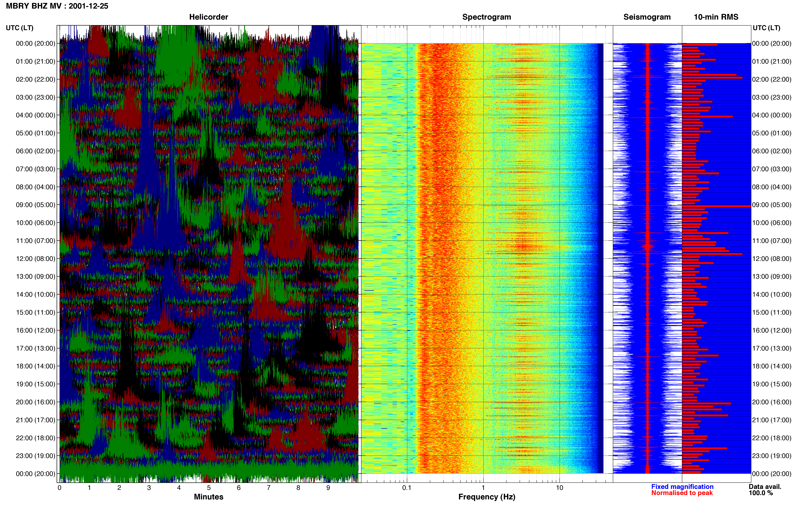This screenshot has height=508, width=812.
Task: Click the left '19:00 (15:00)' time label
Action: pyautogui.click(x=36, y=384)
